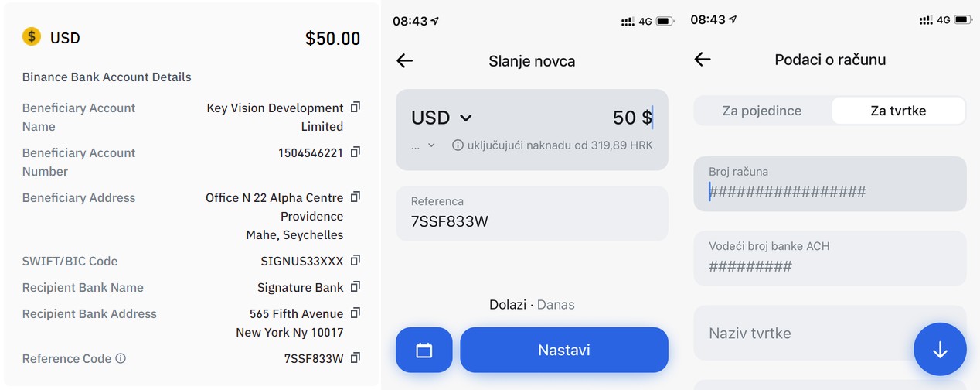Screen dimensions: 980x390
Task: Copy the SWIFT/BIC Code SIGNUS33XXX
Action: (356, 260)
